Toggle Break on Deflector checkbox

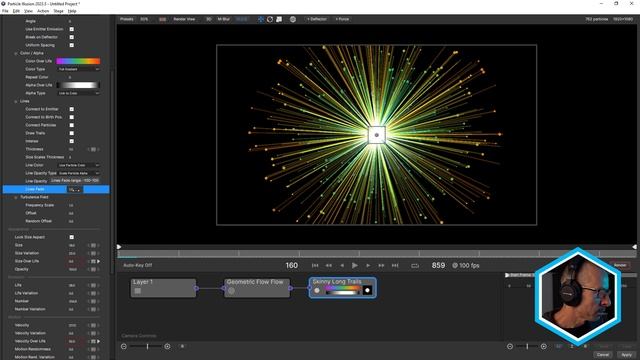coord(72,37)
